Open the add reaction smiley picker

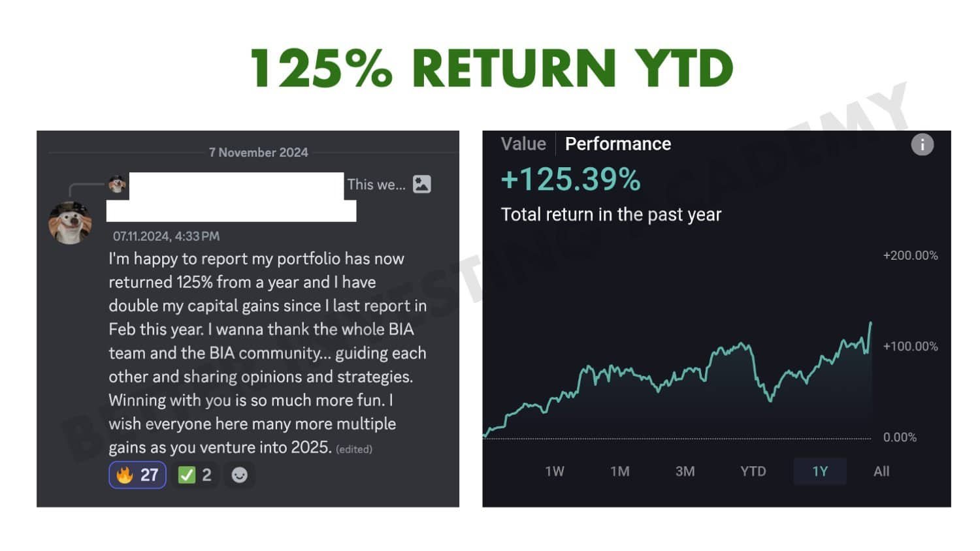tap(240, 475)
